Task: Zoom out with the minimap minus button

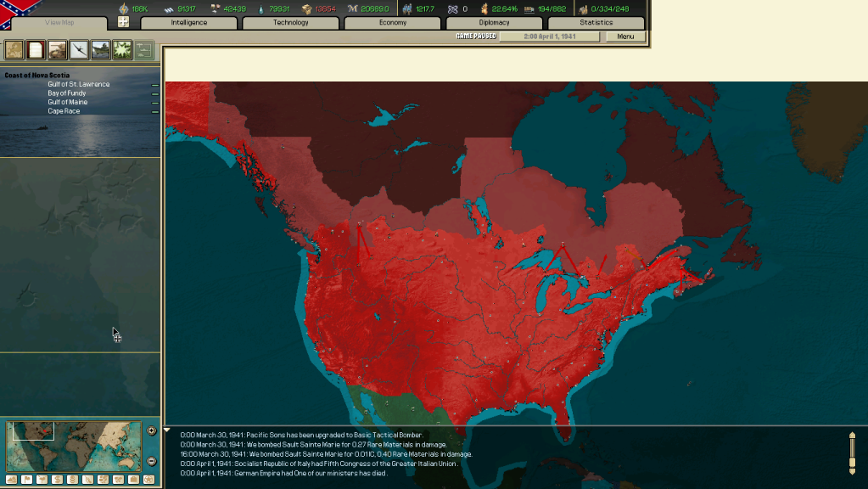Action: click(x=152, y=461)
